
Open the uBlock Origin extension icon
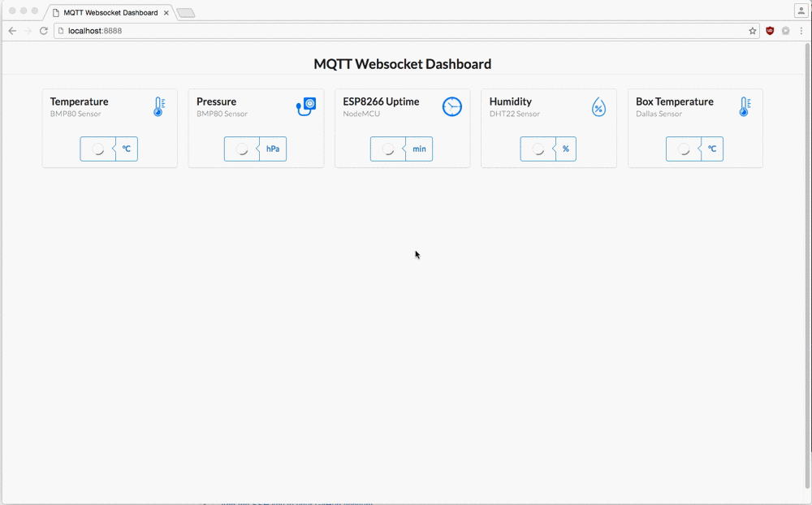pos(770,30)
